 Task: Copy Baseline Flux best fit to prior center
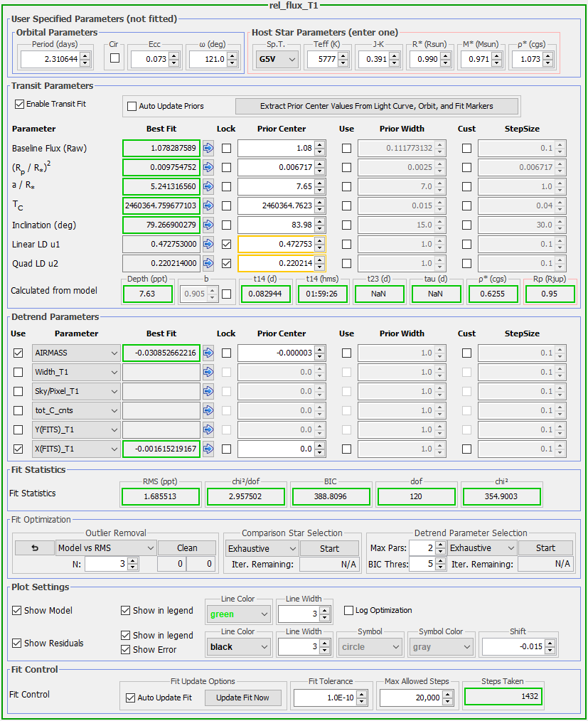pos(208,149)
